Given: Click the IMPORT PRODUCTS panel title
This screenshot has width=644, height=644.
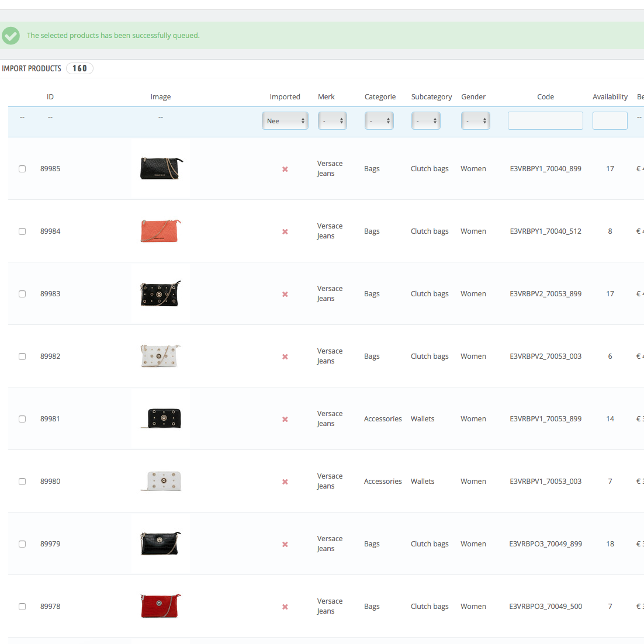Looking at the screenshot, I should pyautogui.click(x=32, y=68).
